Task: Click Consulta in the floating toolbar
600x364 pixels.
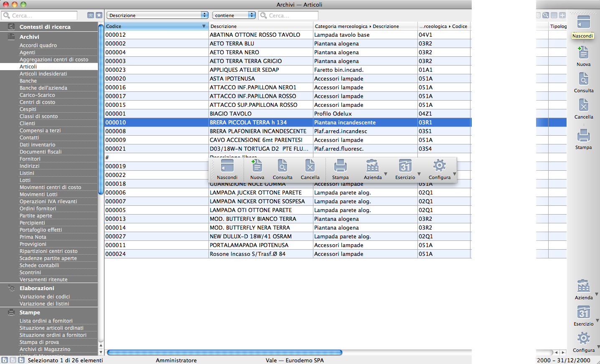Action: tap(282, 166)
